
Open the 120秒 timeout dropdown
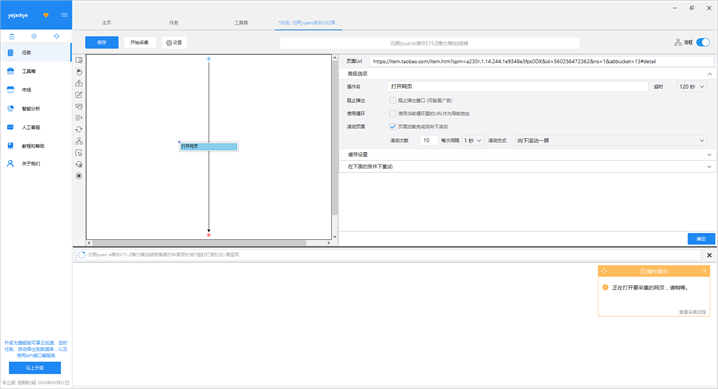[691, 86]
